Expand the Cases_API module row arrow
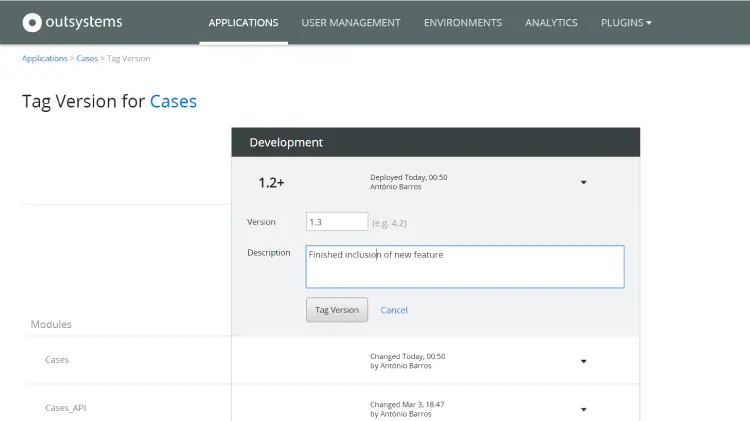Screen dimensions: 750x421 [583, 409]
